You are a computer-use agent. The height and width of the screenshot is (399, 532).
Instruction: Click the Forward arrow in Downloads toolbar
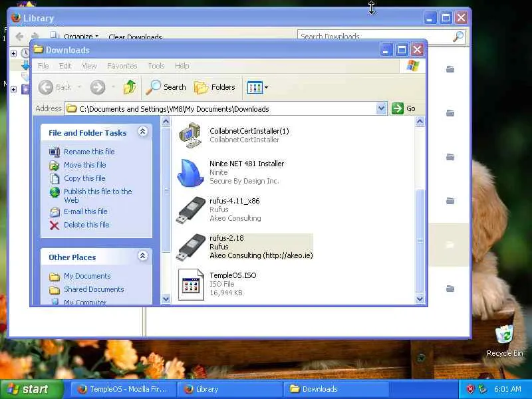click(98, 87)
